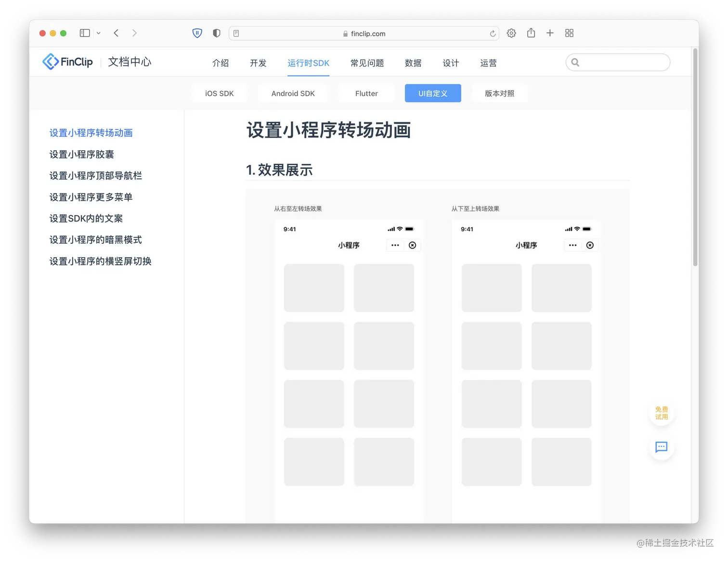Click the 1. 效果展示 section heading
Viewport: 728px width, 562px height.
pyautogui.click(x=279, y=170)
